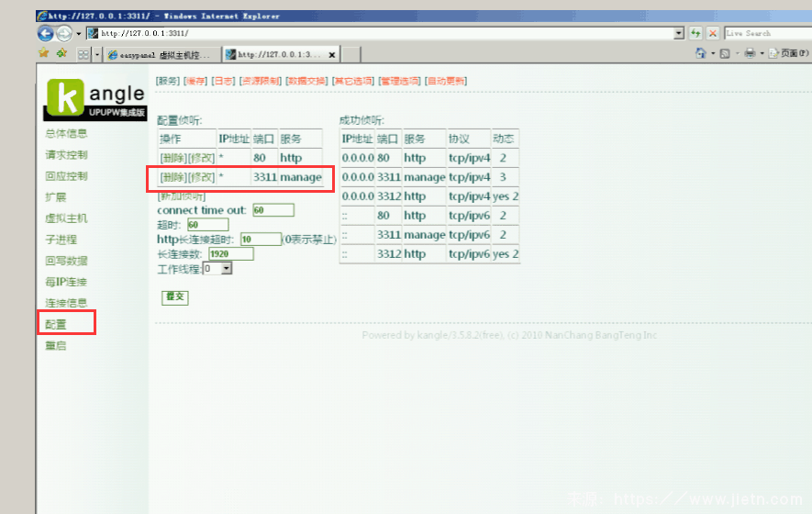The width and height of the screenshot is (812, 514).
Task: Click 修改 for the 3311 manage listener
Action: coord(201,177)
